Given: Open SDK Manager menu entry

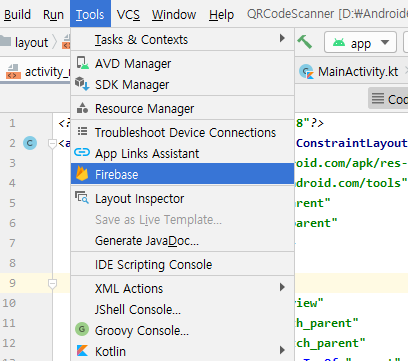Looking at the screenshot, I should tap(182, 84).
